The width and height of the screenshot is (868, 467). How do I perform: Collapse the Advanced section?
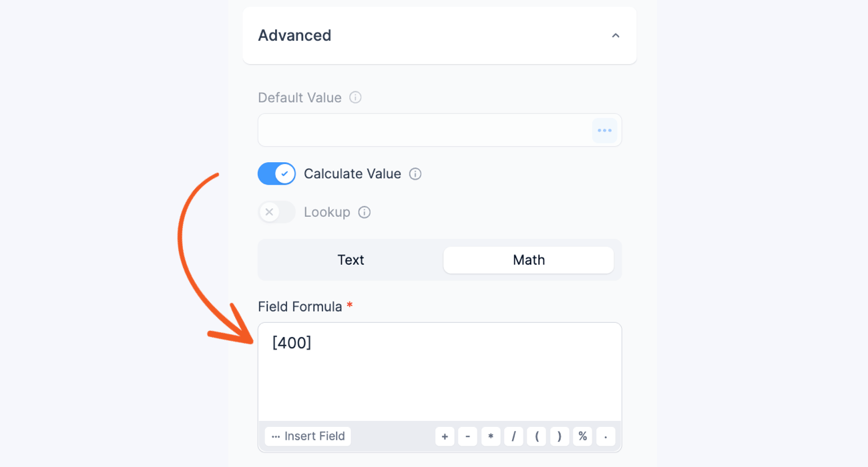point(615,35)
